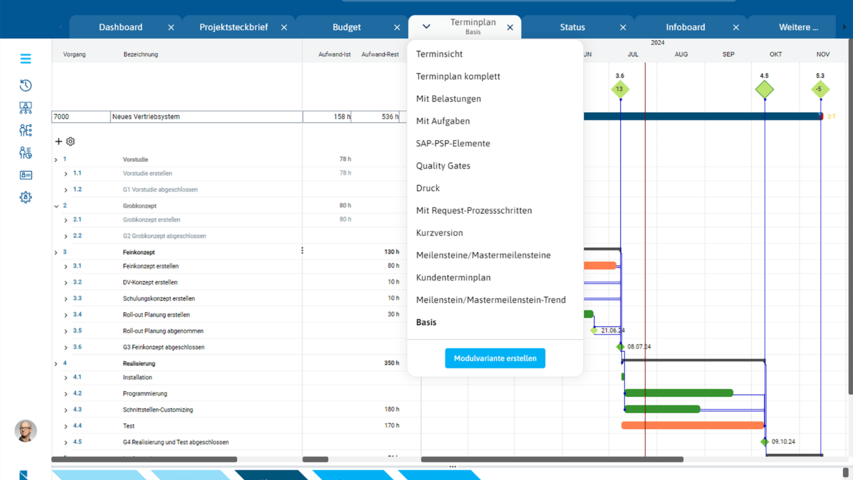Click the history clock icon in the sidebar
853x480 pixels.
26,85
